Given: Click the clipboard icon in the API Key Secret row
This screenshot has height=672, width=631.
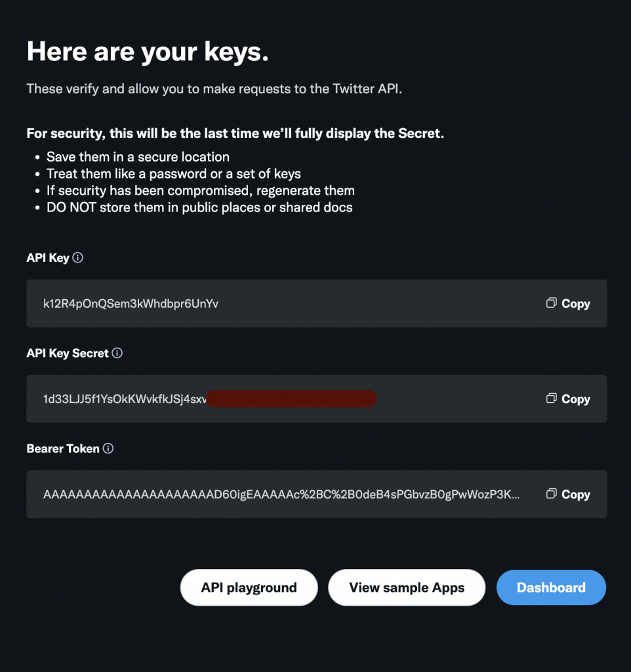Looking at the screenshot, I should click(x=552, y=398).
